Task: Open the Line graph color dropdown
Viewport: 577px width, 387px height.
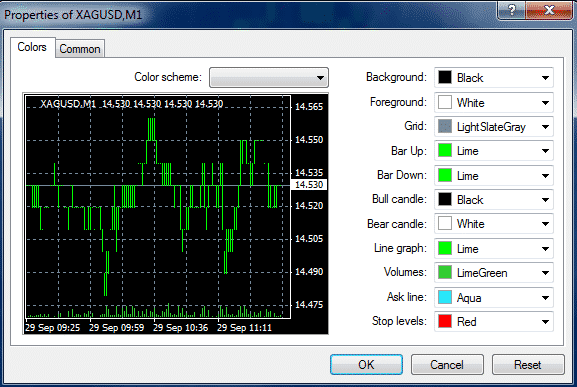Action: (x=494, y=248)
